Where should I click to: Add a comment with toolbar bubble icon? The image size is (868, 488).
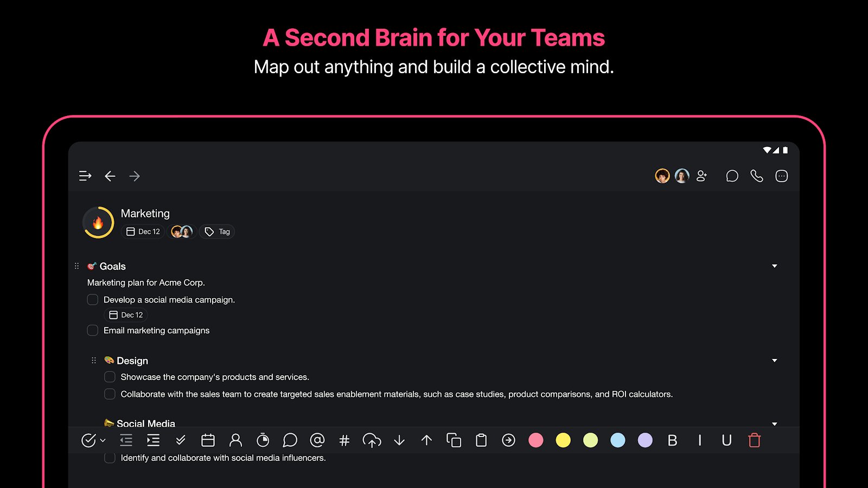[290, 440]
